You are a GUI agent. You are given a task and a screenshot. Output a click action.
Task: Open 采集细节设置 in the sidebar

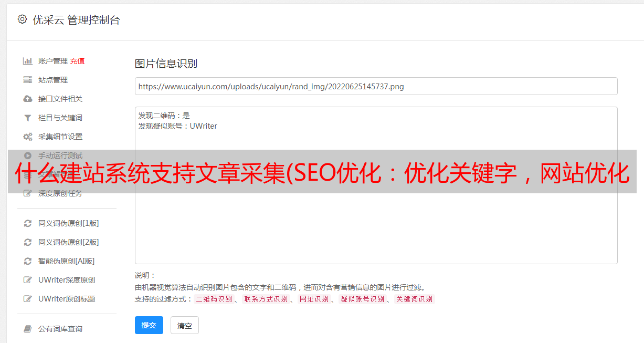coord(60,137)
